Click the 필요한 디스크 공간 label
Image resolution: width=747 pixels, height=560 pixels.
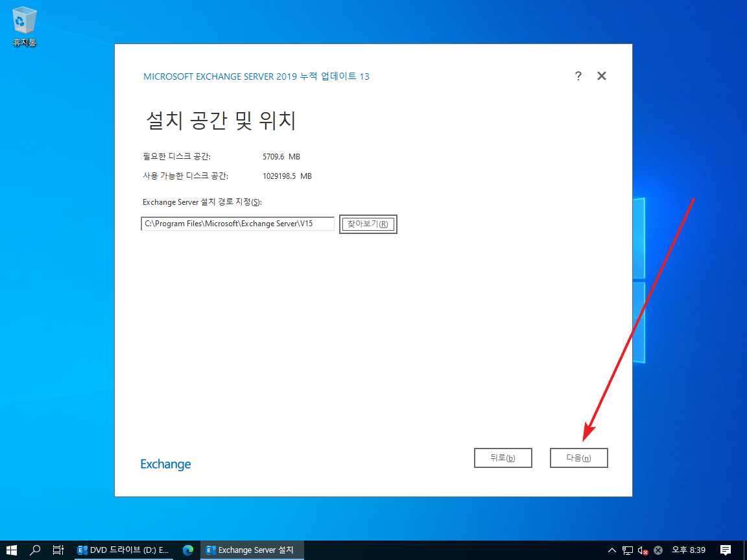tap(177, 157)
